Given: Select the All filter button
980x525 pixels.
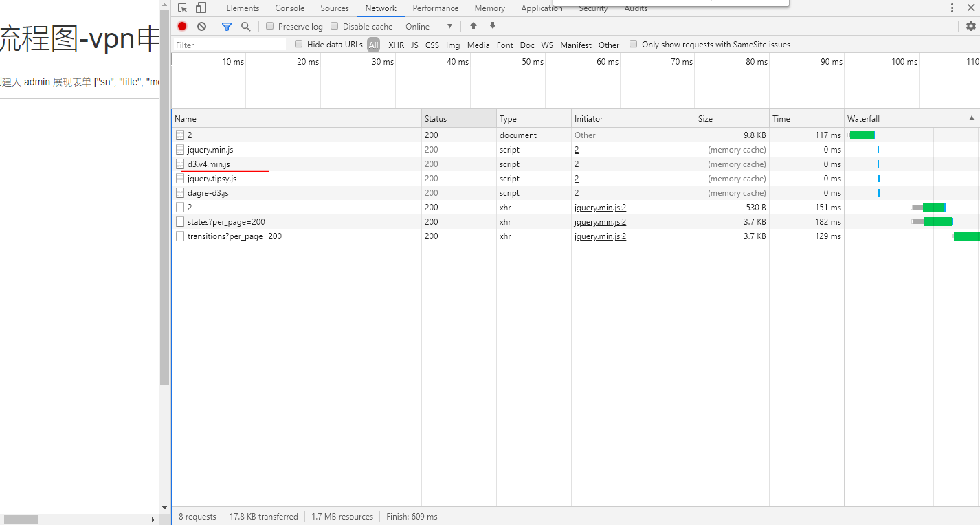Looking at the screenshot, I should [x=373, y=45].
